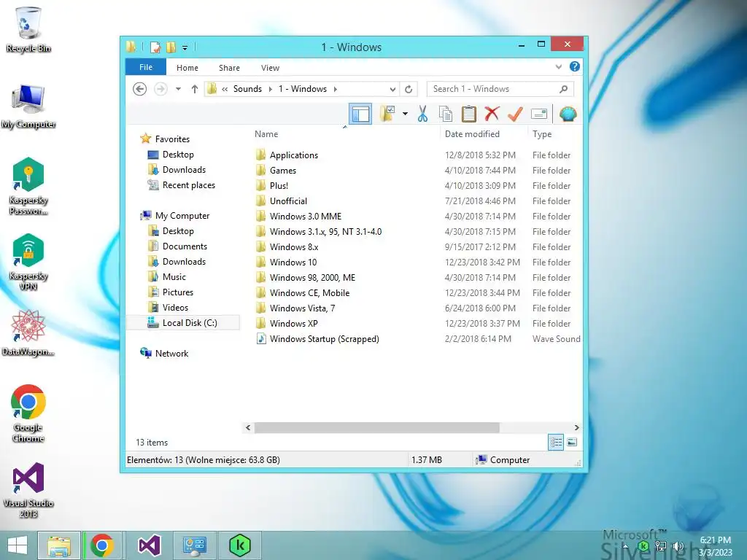This screenshot has width=747, height=560.
Task: Sort by the Name column header
Action: click(x=266, y=134)
